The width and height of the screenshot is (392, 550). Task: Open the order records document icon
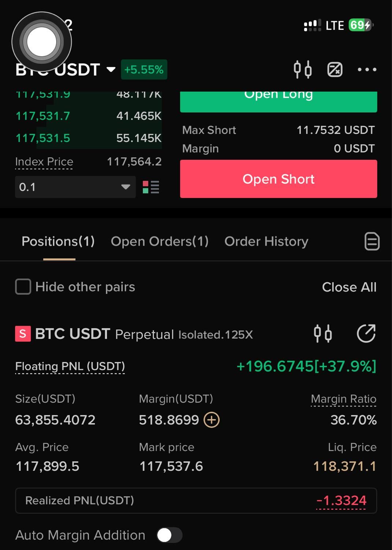click(372, 241)
